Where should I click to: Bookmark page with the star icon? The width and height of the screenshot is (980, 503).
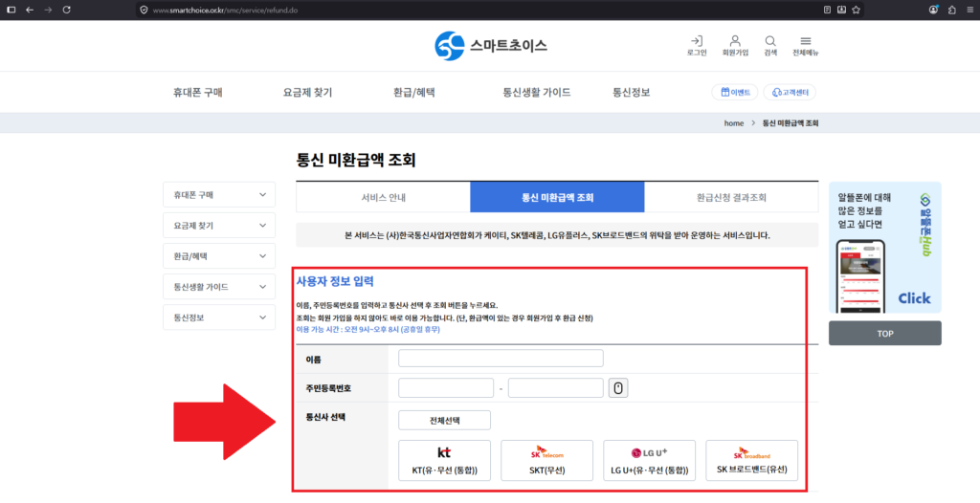point(857,10)
